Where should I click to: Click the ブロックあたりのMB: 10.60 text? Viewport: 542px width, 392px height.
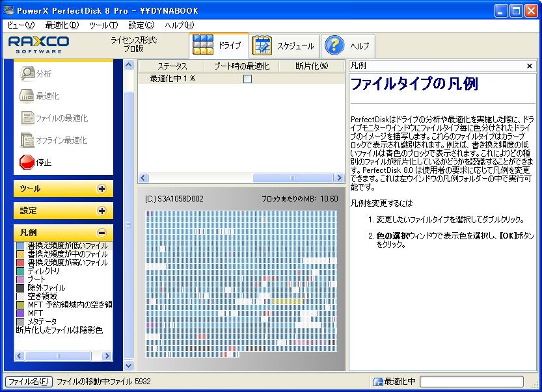pos(300,199)
